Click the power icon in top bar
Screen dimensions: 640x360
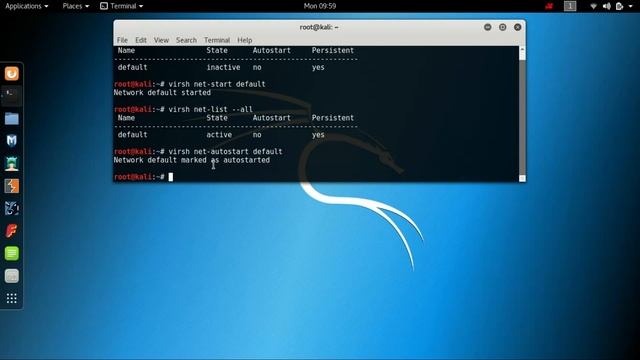click(619, 6)
